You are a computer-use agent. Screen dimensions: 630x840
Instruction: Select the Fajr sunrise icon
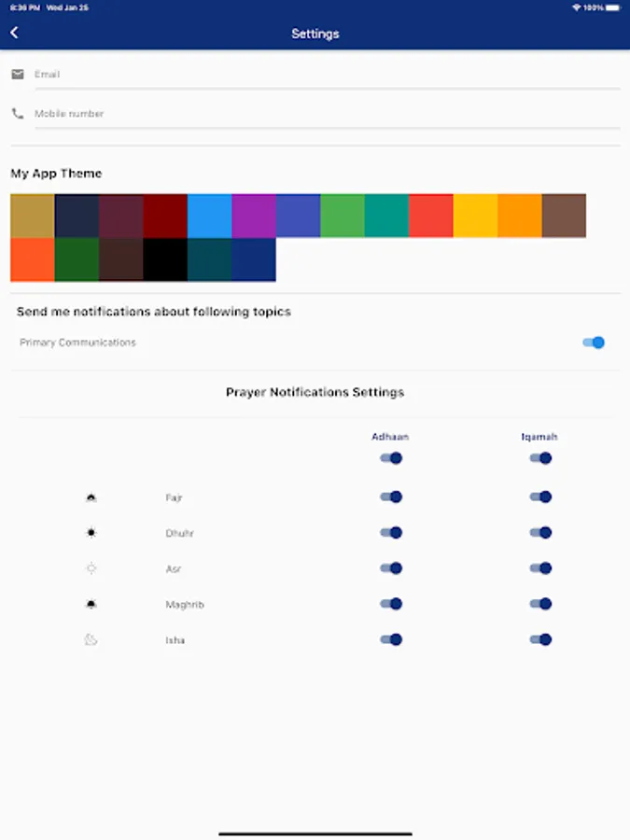91,497
